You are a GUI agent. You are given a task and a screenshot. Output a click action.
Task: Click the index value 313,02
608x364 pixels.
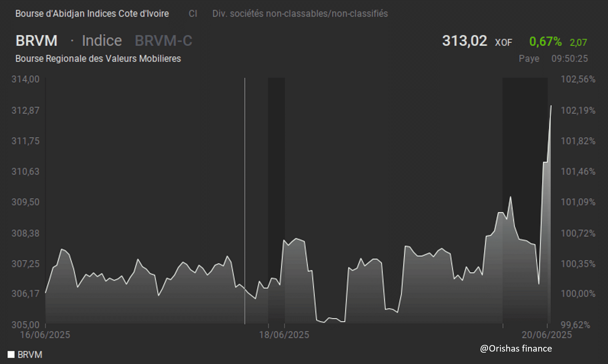(464, 40)
